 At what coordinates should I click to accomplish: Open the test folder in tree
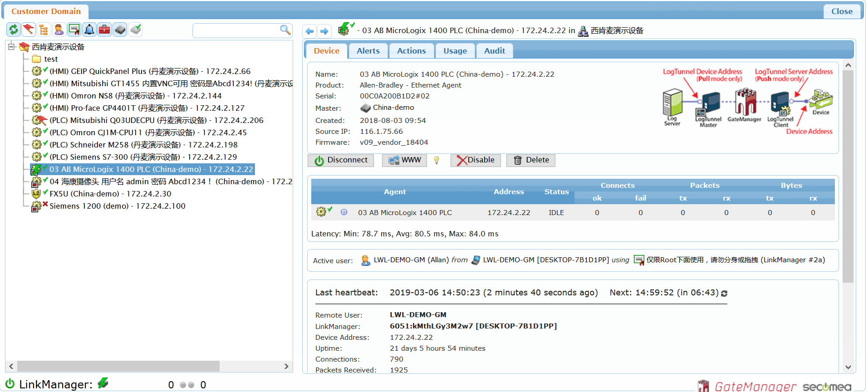pos(51,59)
